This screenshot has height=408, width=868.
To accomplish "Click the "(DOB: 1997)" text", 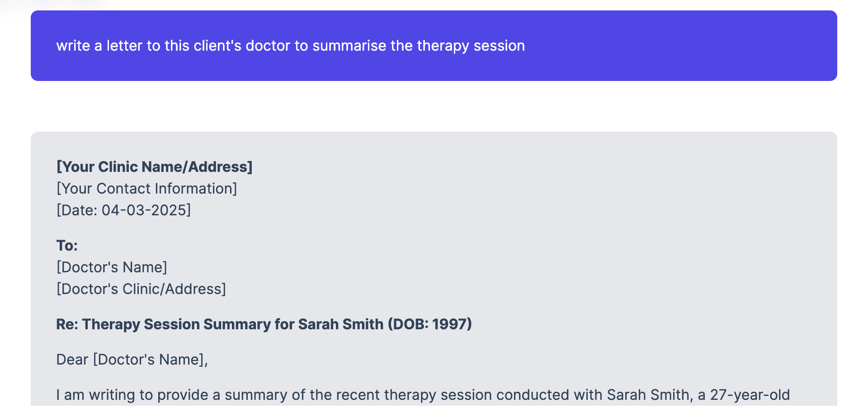I will point(430,324).
